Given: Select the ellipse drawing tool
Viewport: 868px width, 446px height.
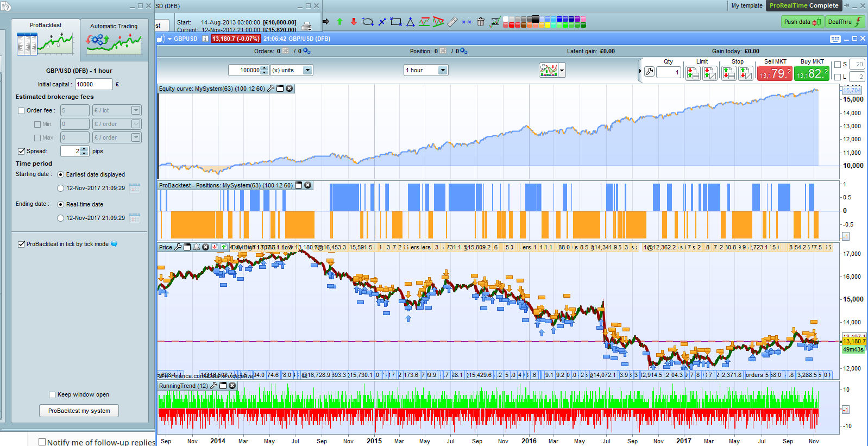Looking at the screenshot, I should [x=368, y=22].
